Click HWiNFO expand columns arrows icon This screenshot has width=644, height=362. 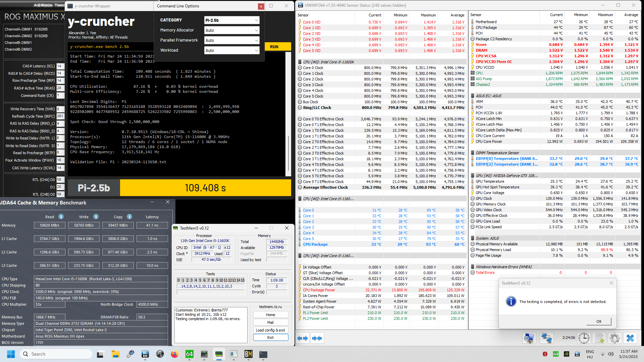[x=303, y=338]
